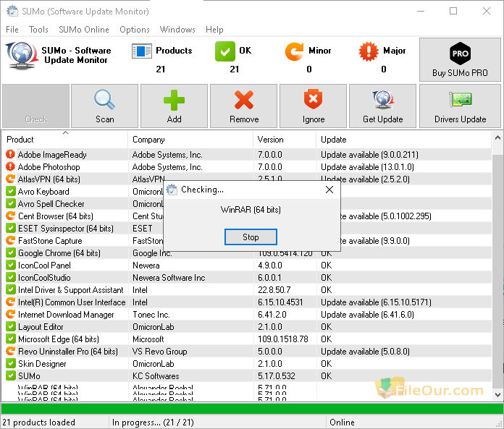Click the orange Minor updates icon
This screenshot has height=429, width=504.
point(294,51)
